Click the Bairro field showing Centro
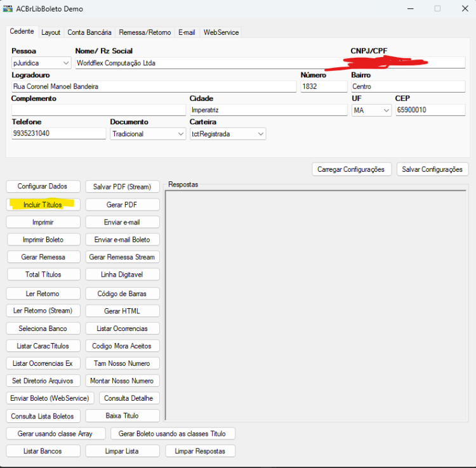The width and height of the screenshot is (476, 468). point(408,86)
